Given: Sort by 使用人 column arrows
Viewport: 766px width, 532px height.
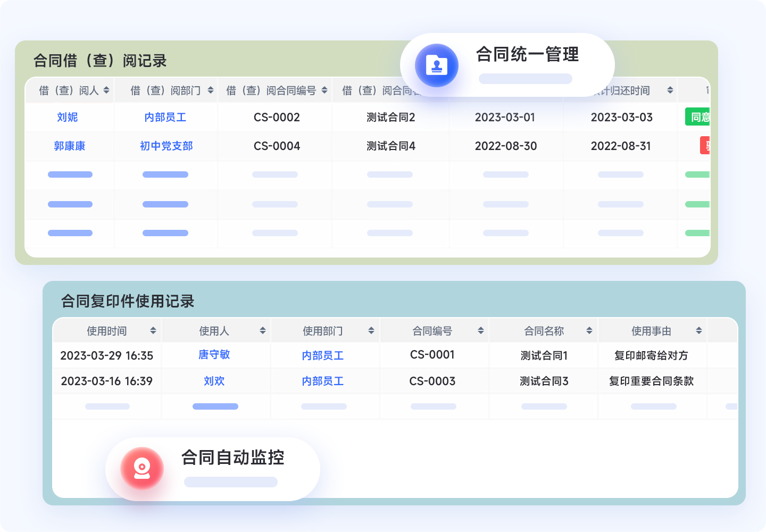Looking at the screenshot, I should (x=263, y=331).
